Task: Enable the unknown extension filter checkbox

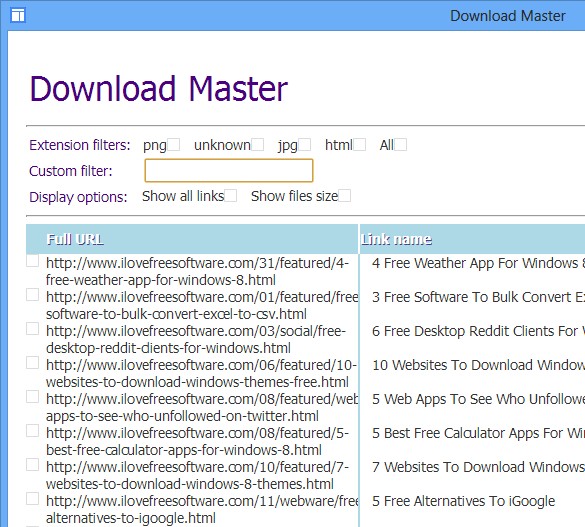Action: pyautogui.click(x=257, y=144)
